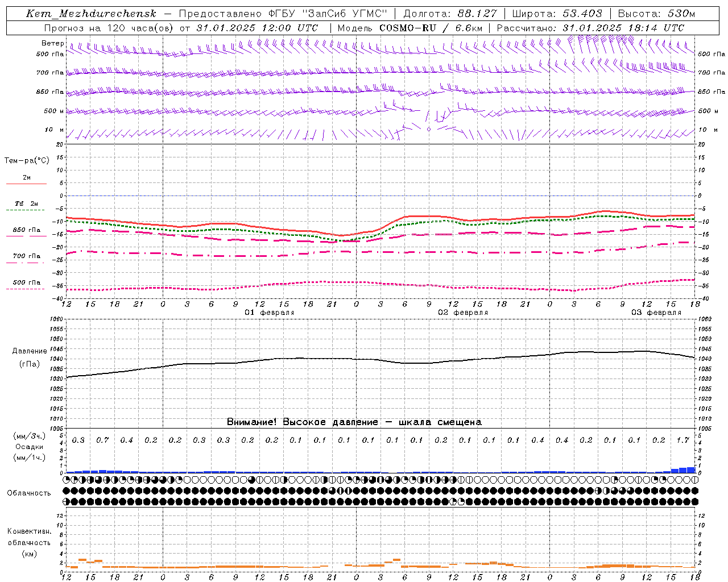Click the calm wind circle marker at 10 м

click(x=429, y=130)
